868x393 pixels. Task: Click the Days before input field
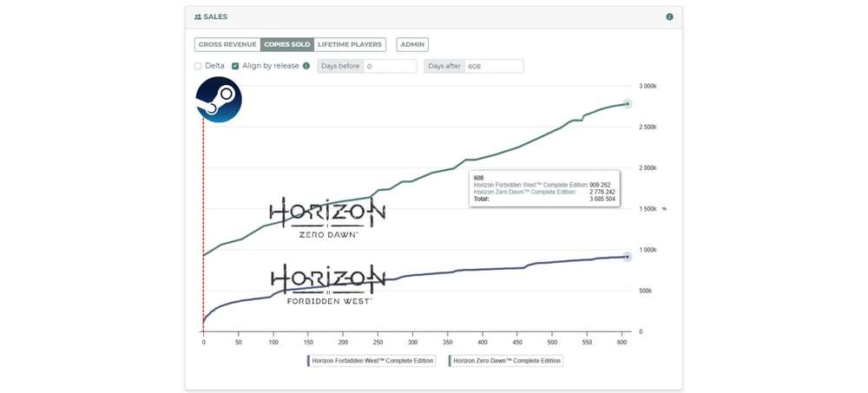point(389,66)
